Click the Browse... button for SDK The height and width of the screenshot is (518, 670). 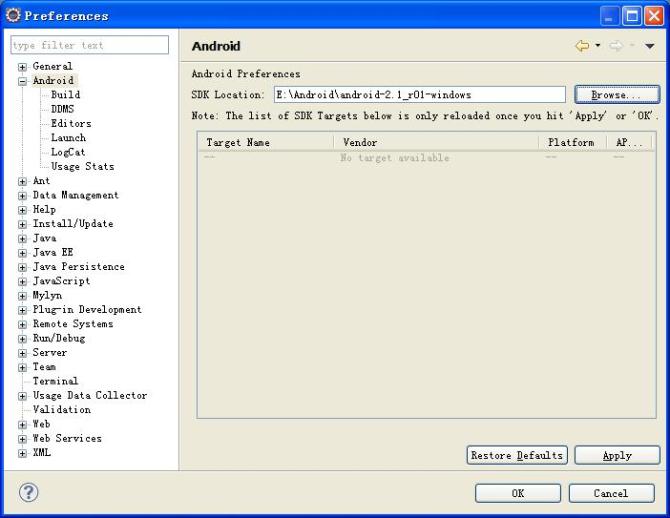617,95
